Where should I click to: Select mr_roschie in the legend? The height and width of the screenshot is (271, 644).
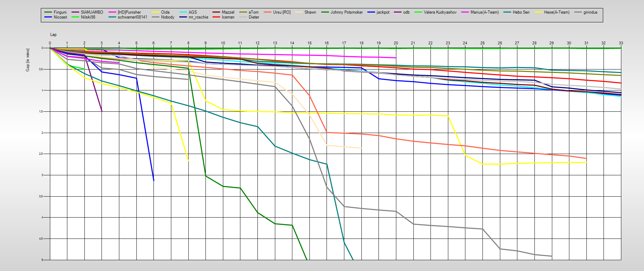[198, 17]
